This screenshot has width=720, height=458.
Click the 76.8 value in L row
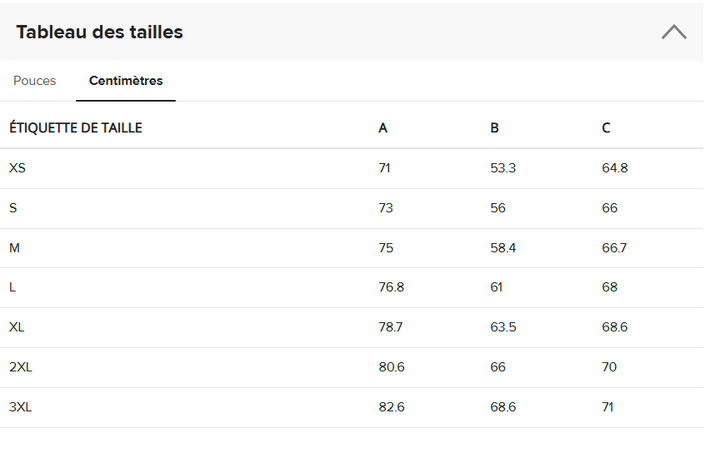[x=391, y=287]
